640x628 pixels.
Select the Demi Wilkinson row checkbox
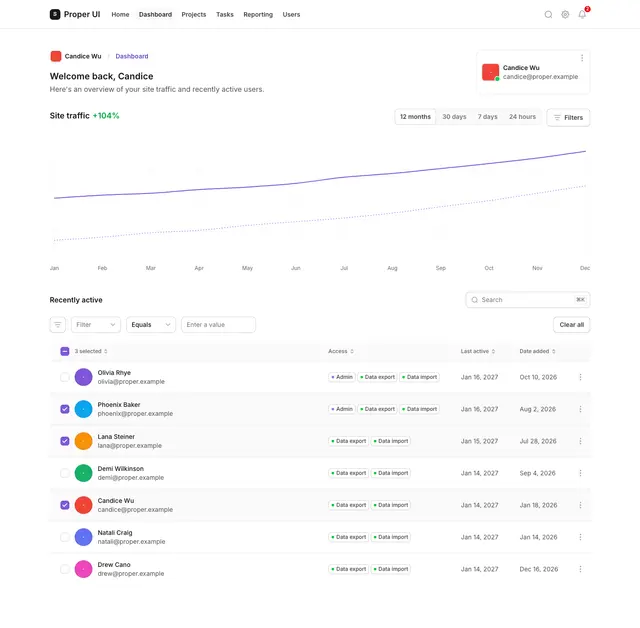[x=64, y=473]
